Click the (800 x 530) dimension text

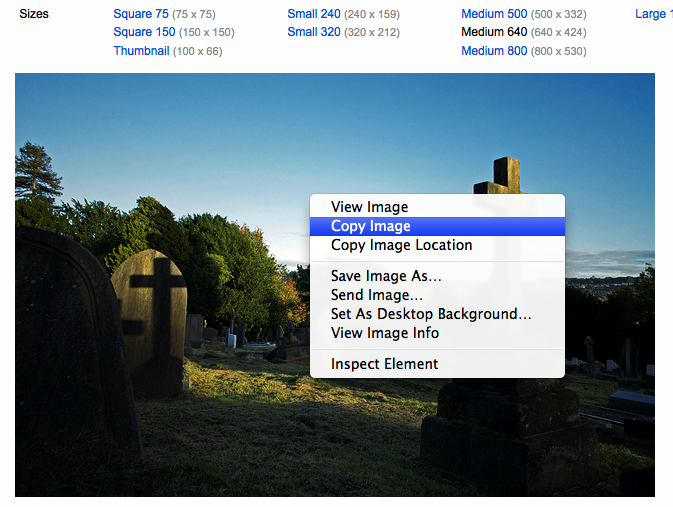(559, 52)
